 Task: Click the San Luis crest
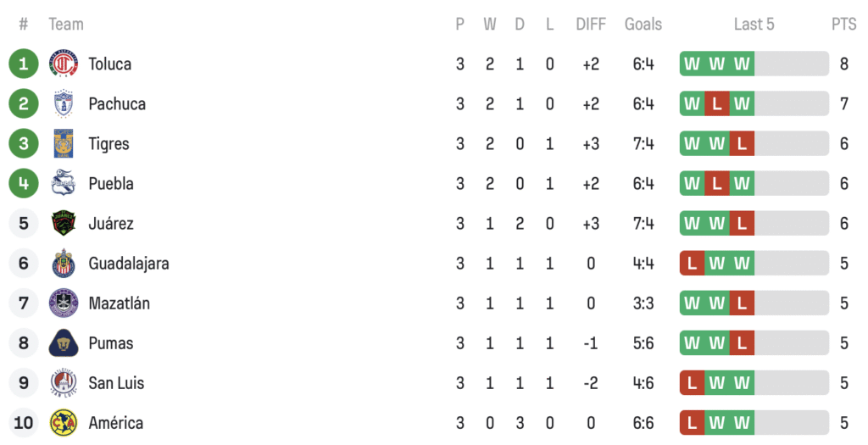64,382
